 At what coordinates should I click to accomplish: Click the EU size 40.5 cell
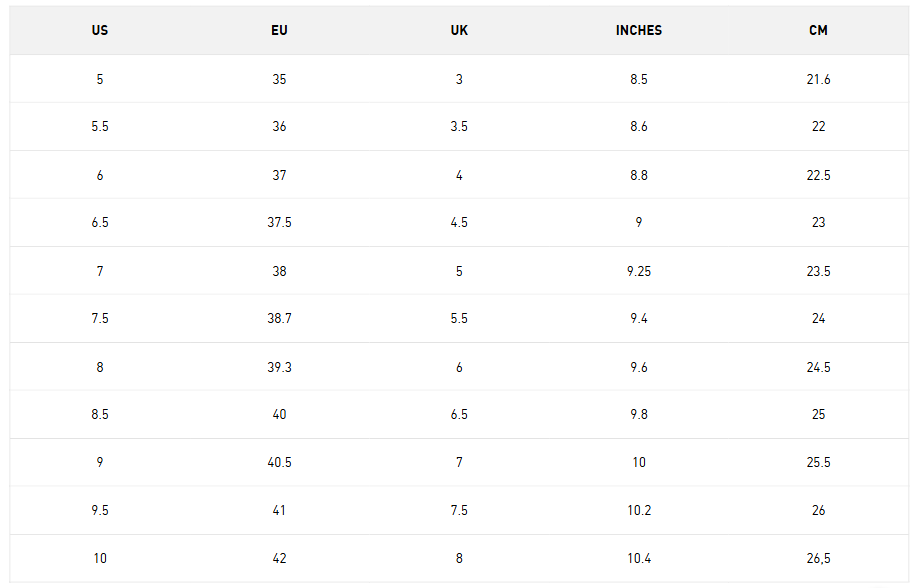[x=279, y=463]
